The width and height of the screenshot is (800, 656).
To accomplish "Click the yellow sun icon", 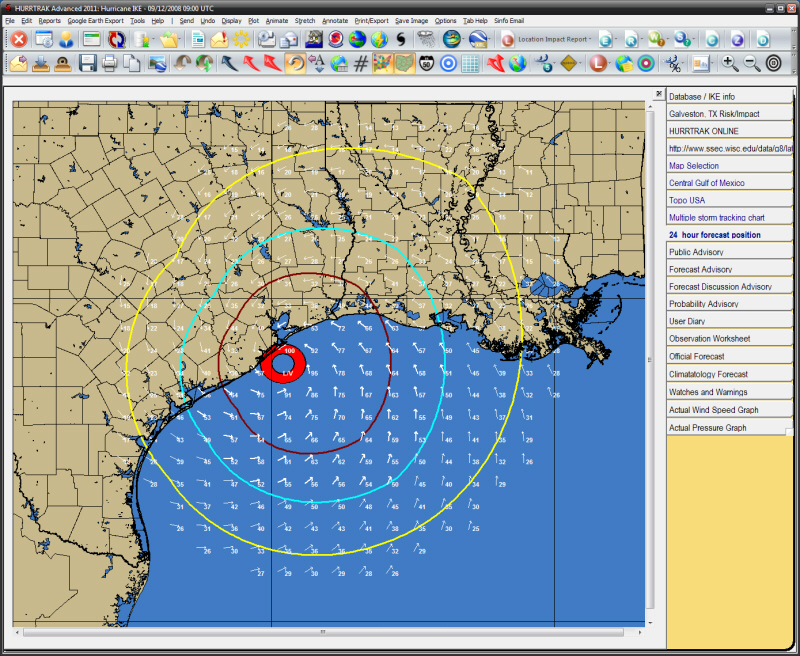I will tap(241, 40).
